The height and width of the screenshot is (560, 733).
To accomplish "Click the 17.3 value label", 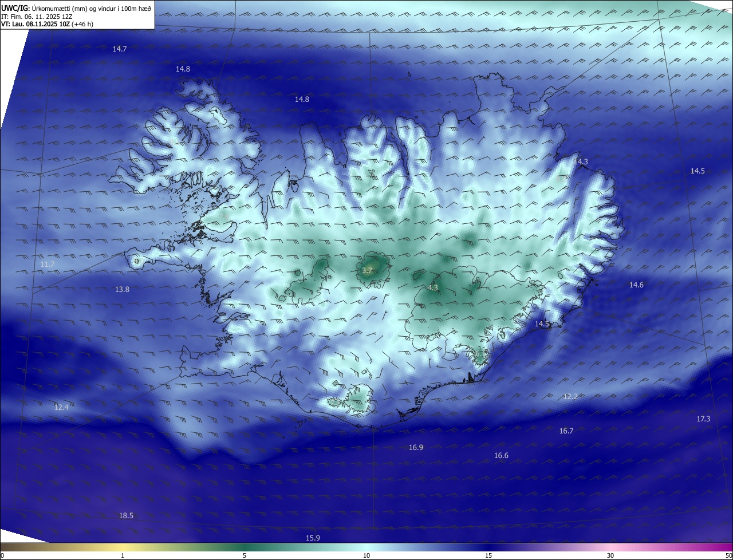I will [703, 419].
